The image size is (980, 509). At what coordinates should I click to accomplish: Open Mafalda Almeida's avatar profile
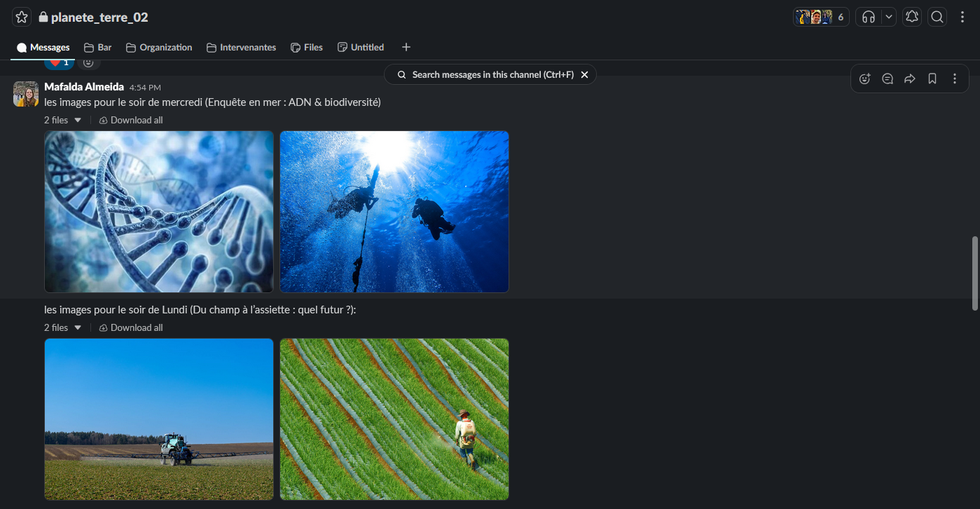pos(26,94)
